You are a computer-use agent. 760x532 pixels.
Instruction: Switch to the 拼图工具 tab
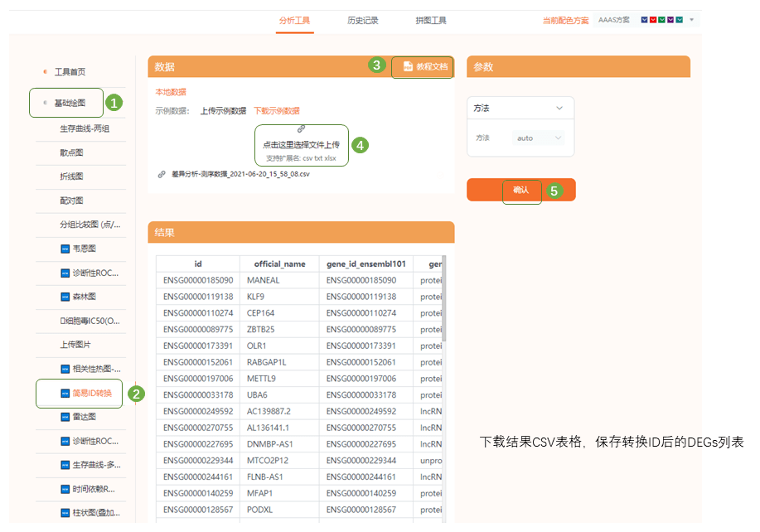(431, 20)
